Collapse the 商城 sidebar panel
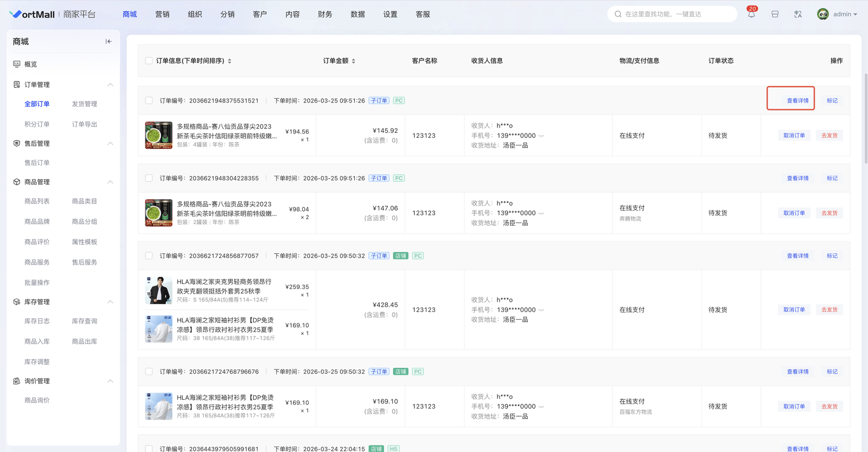868x452 pixels. coord(108,41)
